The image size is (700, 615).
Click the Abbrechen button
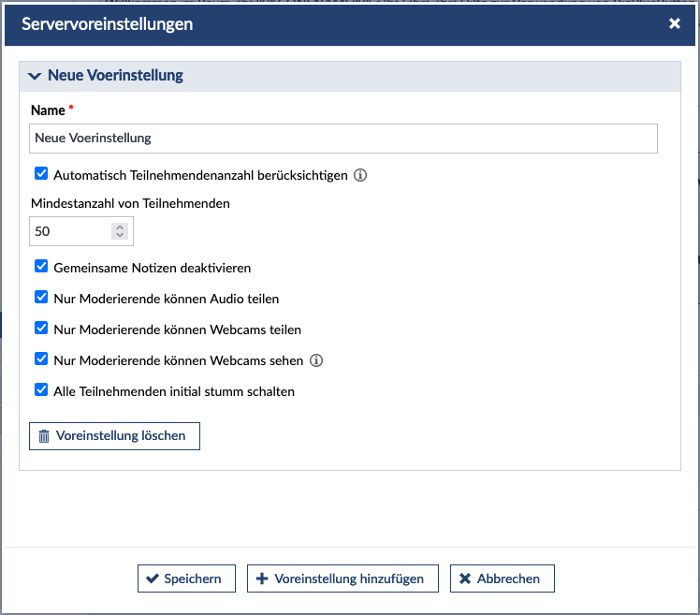tap(502, 578)
